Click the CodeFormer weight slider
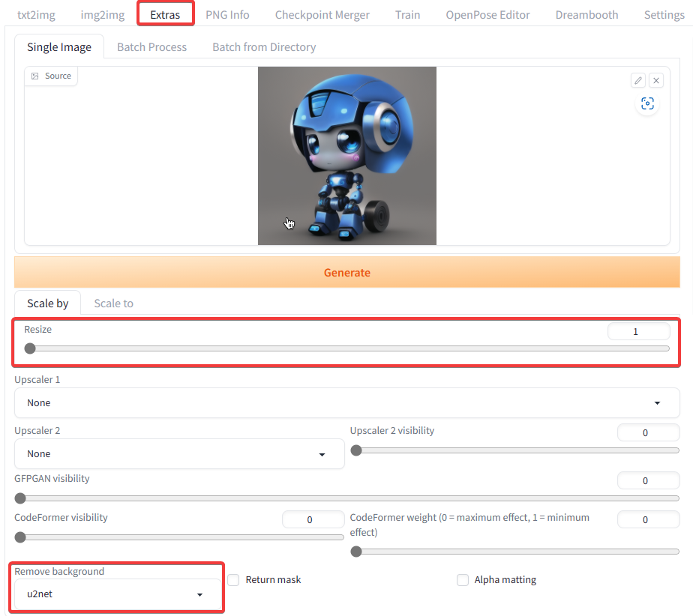The height and width of the screenshot is (616, 693). tap(514, 552)
